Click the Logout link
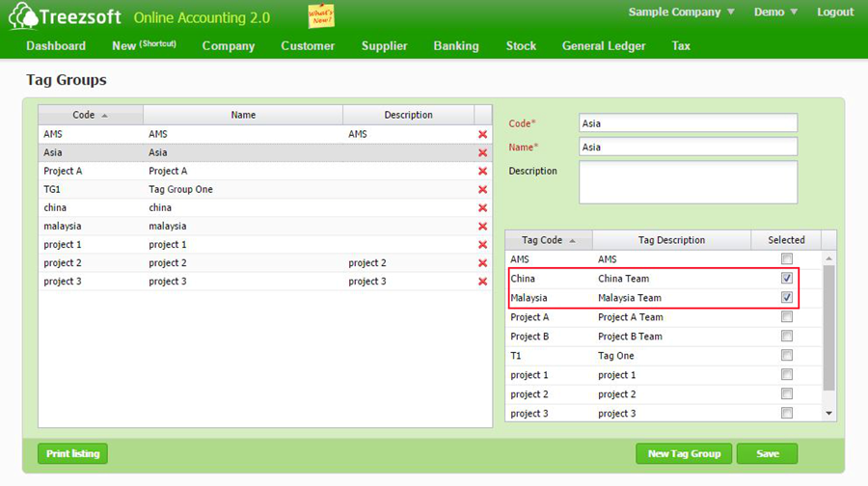Image resolution: width=868 pixels, height=486 pixels. 835,12
